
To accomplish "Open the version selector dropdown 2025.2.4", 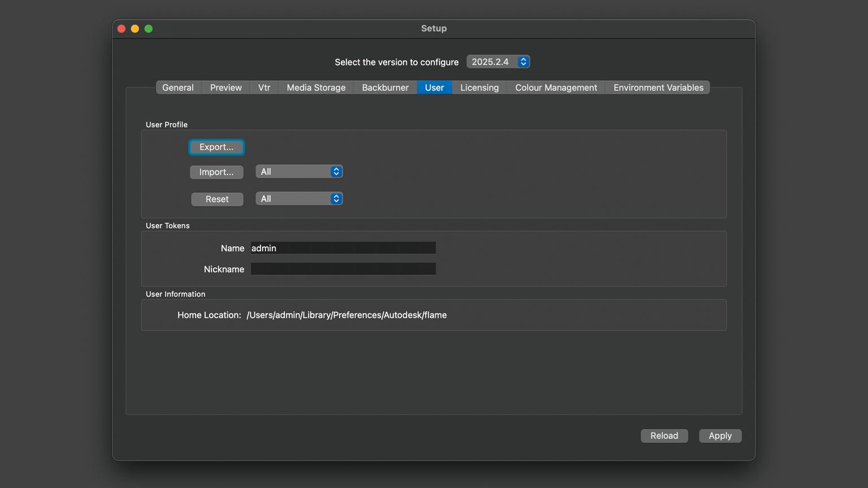I will [x=498, y=62].
